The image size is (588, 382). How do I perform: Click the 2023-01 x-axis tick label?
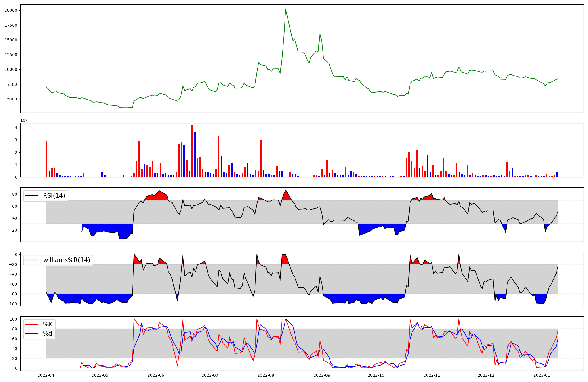(x=542, y=375)
